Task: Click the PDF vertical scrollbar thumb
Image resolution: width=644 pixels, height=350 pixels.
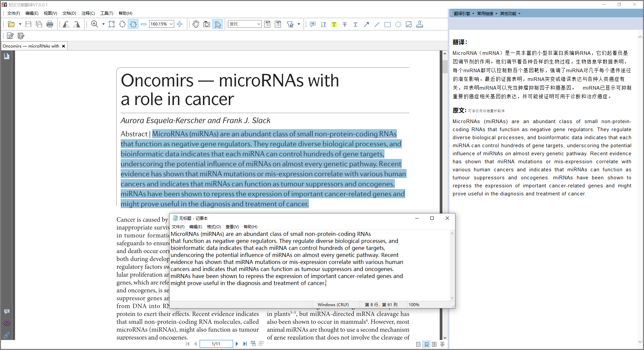Action: coord(445,67)
